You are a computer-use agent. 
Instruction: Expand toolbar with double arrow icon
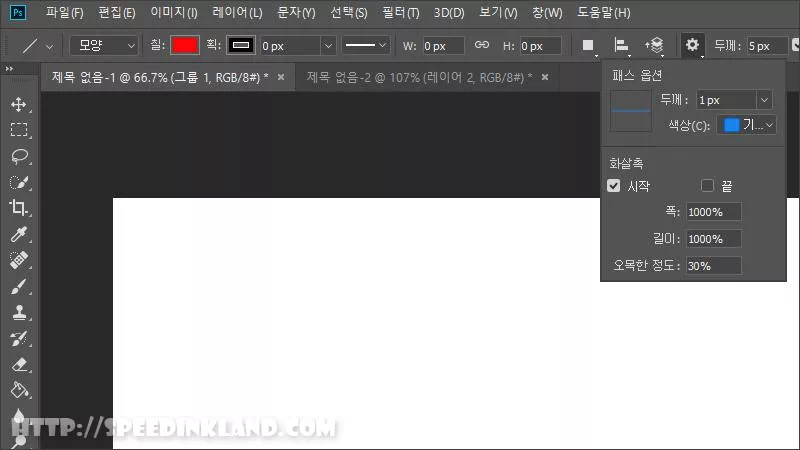(x=9, y=68)
